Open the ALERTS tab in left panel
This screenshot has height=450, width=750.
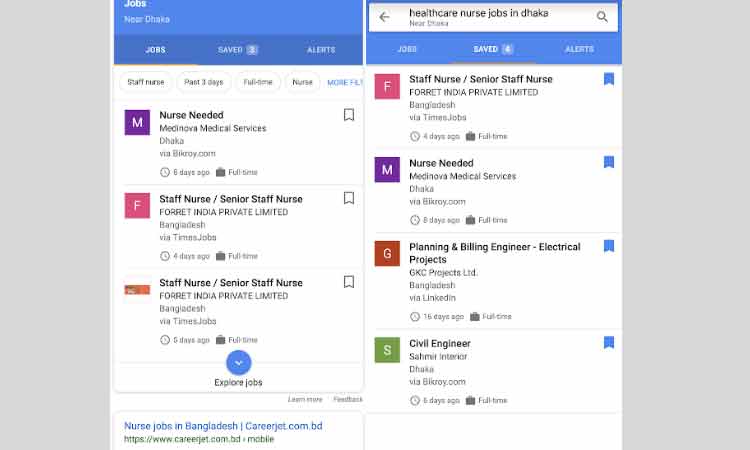tap(321, 50)
